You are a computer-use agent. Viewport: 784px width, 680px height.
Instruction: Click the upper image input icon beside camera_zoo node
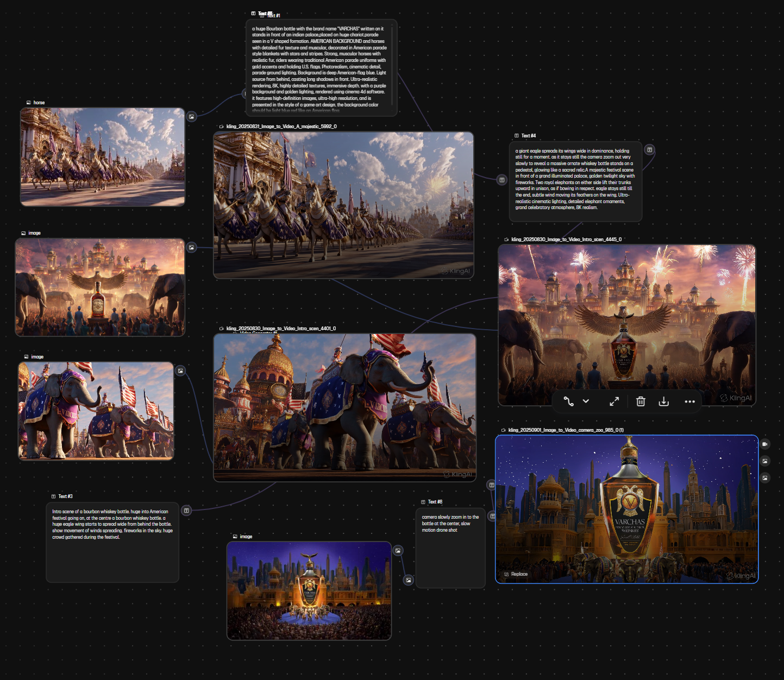(765, 461)
